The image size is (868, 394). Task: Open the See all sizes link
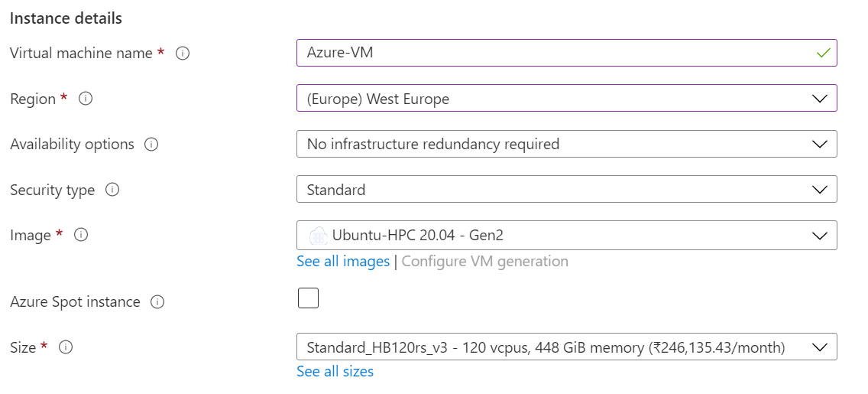click(335, 372)
